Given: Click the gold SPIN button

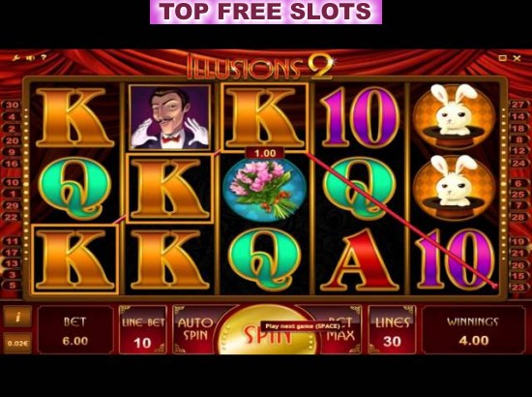Looking at the screenshot, I should pyautogui.click(x=267, y=330).
